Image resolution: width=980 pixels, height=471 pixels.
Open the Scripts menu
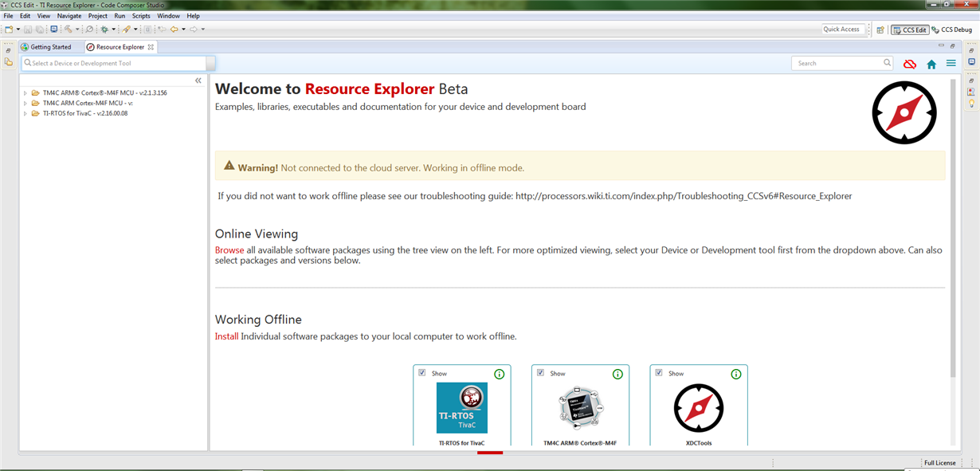tap(141, 16)
